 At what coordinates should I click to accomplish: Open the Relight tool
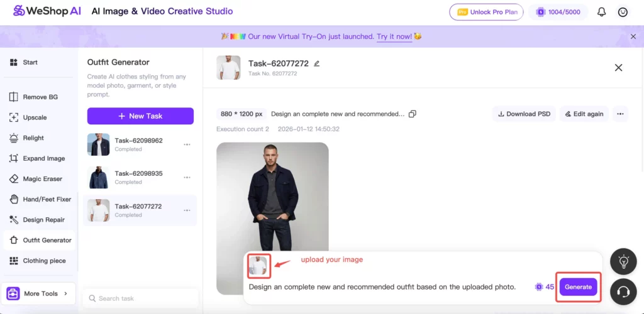[33, 138]
